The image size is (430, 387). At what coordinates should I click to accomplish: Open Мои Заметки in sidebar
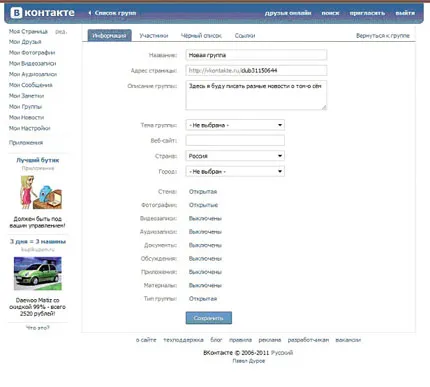coord(26,96)
